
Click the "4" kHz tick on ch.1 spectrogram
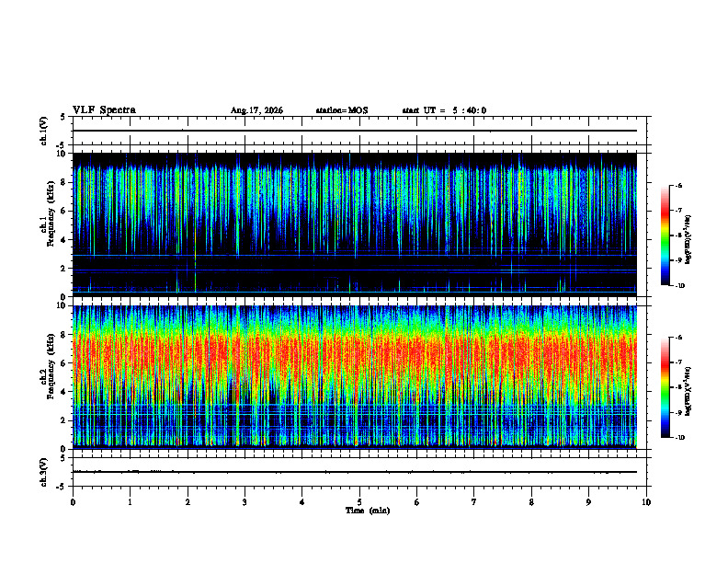coord(64,240)
